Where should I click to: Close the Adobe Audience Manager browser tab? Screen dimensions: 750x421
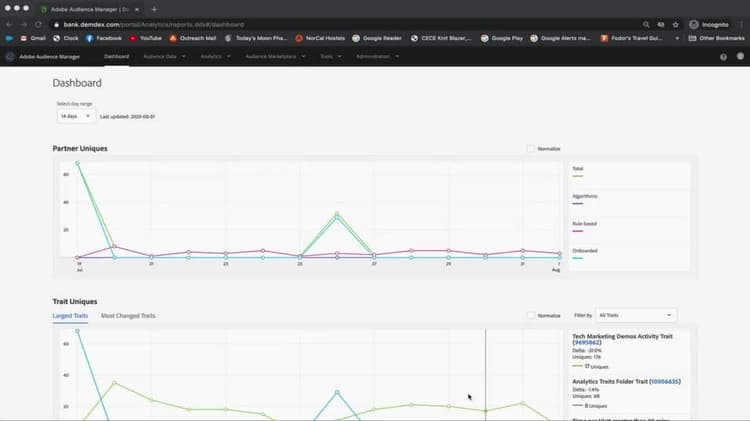(137, 9)
